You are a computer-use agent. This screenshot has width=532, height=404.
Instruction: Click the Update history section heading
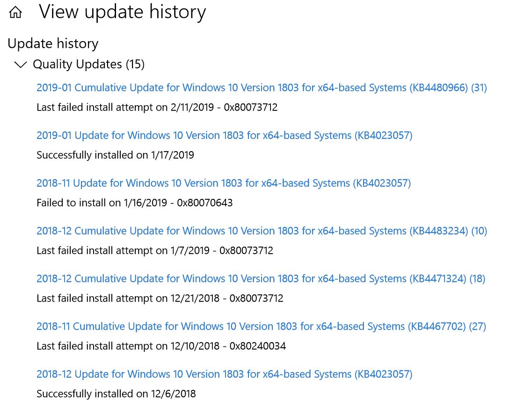[53, 44]
